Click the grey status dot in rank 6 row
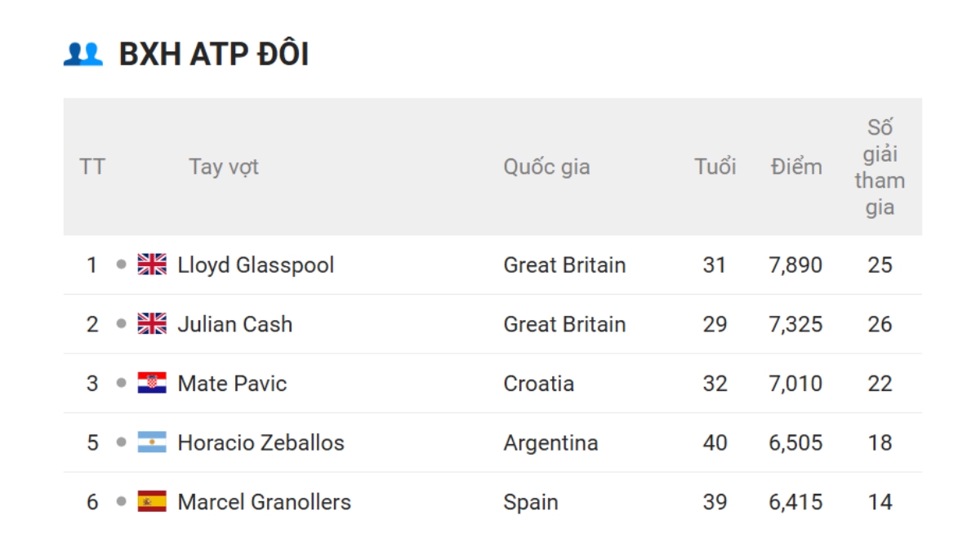Image resolution: width=980 pixels, height=551 pixels. 122,501
